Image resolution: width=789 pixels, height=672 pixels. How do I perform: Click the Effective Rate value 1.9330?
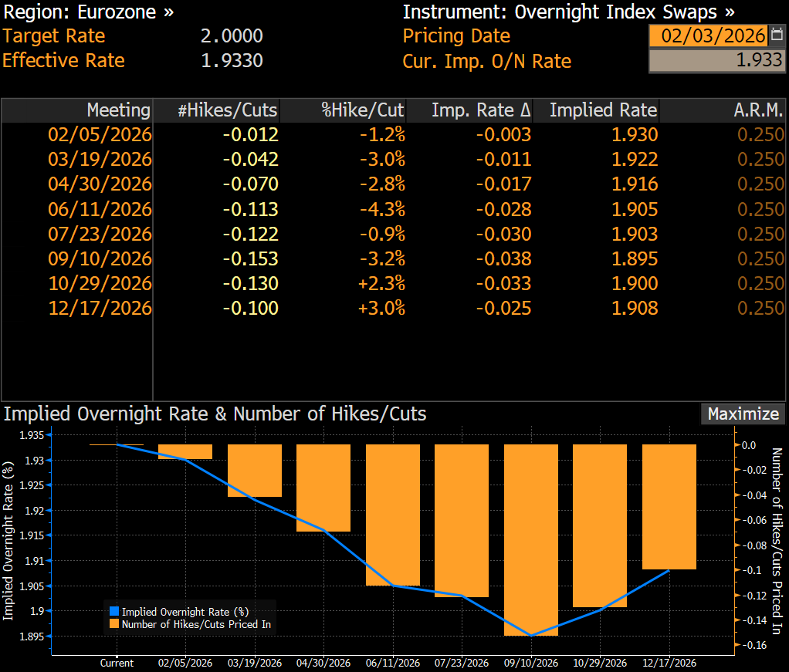coord(232,60)
